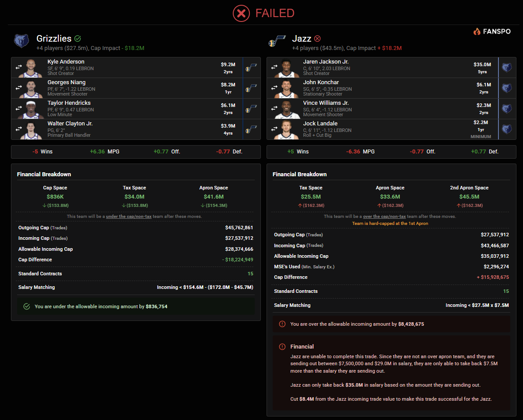
Task: Open the 'over the cap/non-tax' link
Action: [x=384, y=217]
